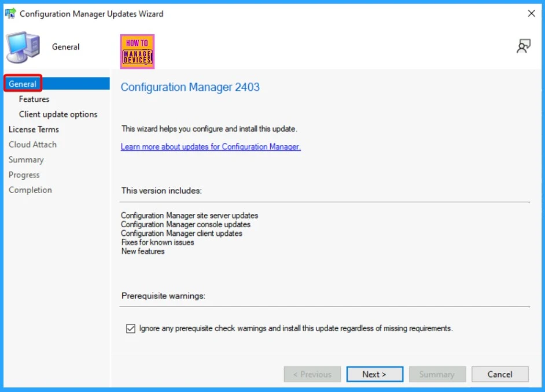This screenshot has height=392, width=545.
Task: Click 'Configuration Manager client updates' text
Action: point(182,234)
